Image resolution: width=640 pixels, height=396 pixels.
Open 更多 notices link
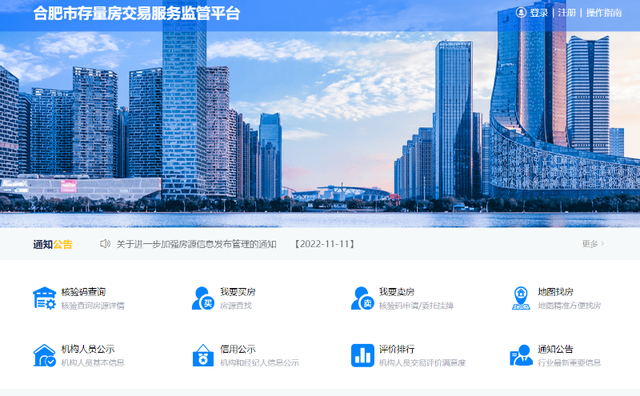click(x=593, y=244)
